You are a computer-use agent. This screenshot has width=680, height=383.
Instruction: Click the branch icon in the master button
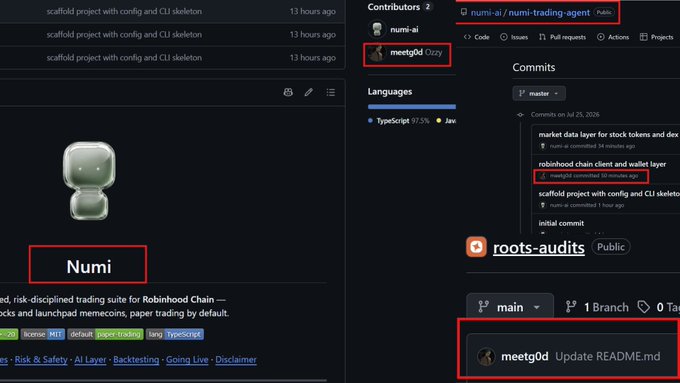click(522, 93)
